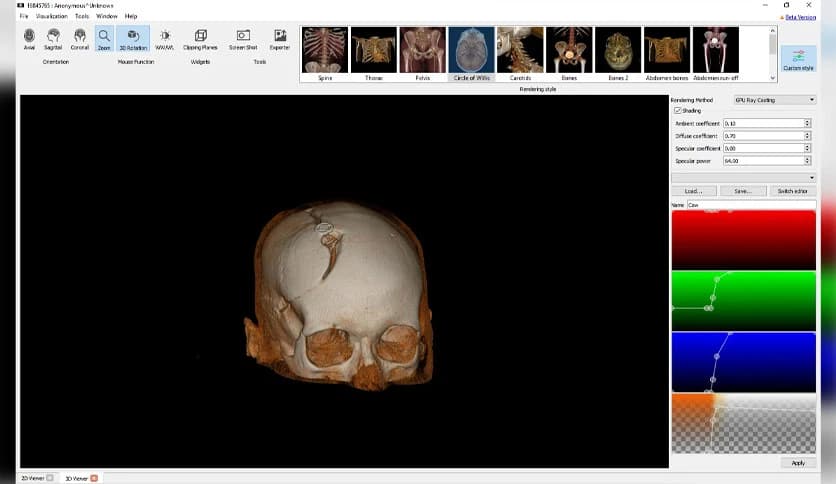Open the Exporter tool
Image resolution: width=836 pixels, height=484 pixels.
(x=280, y=39)
